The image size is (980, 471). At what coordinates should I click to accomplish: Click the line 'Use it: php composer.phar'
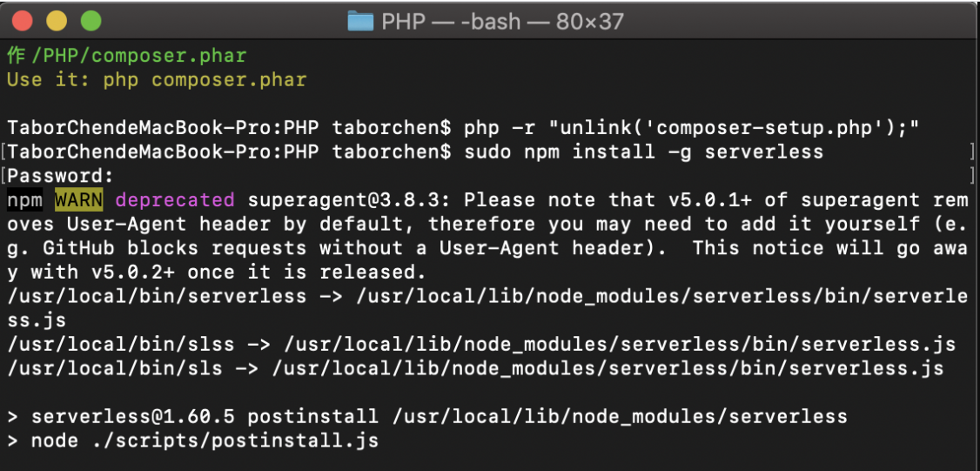coord(157,80)
